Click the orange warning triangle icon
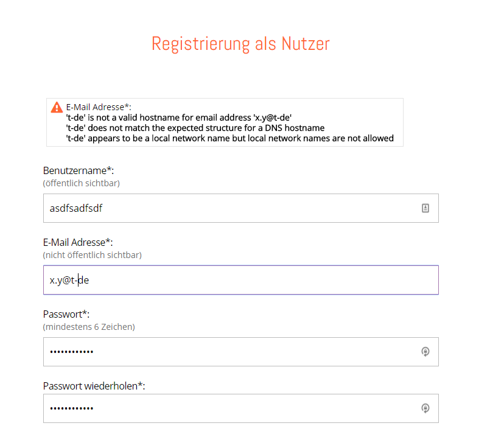Screen dimensions: 504x437 pos(57,107)
